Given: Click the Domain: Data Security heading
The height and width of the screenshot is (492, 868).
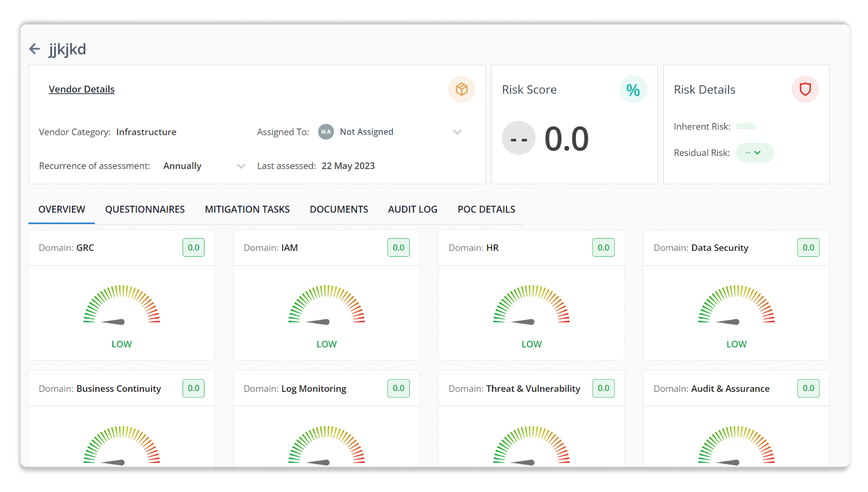Looking at the screenshot, I should click(x=701, y=248).
